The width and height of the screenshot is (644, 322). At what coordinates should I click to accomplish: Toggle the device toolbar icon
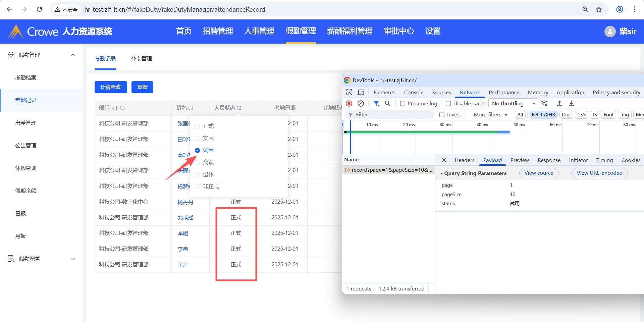(361, 92)
